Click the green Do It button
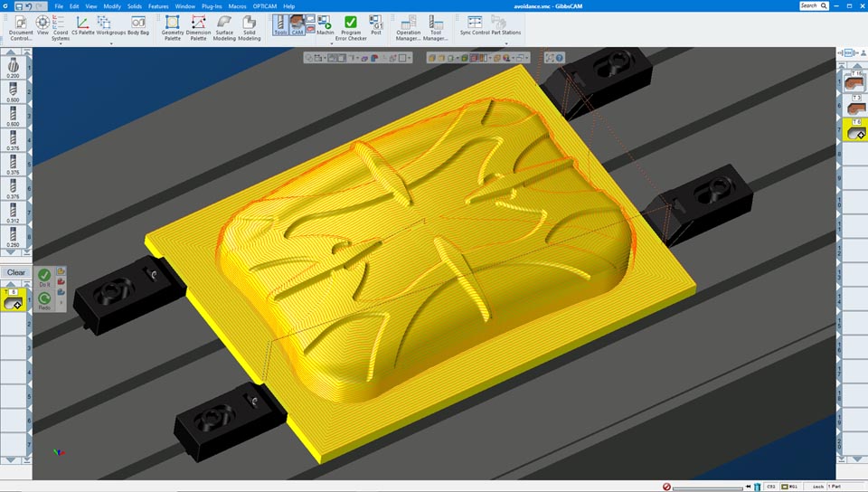The height and width of the screenshot is (492, 868). point(44,276)
